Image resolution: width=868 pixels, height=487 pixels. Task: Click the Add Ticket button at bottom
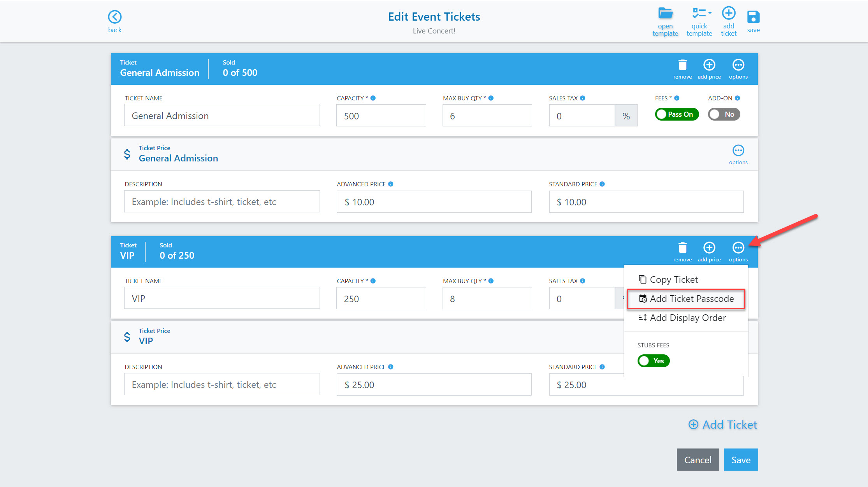point(722,424)
